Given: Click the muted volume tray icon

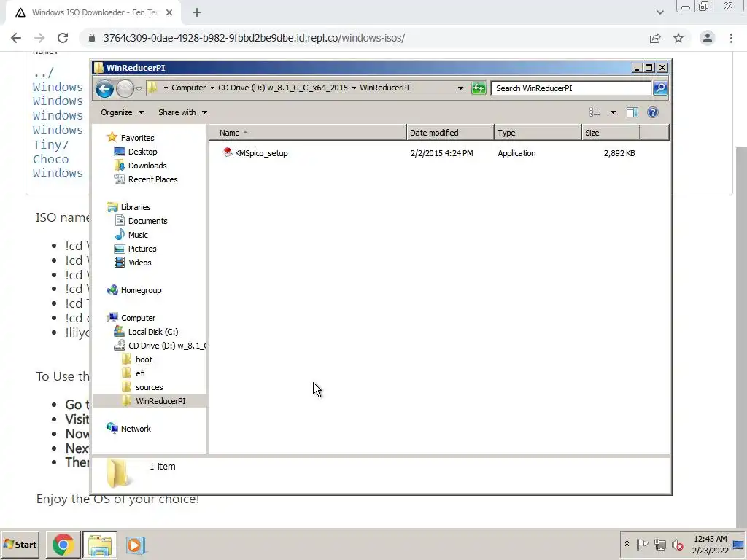Looking at the screenshot, I should click(x=677, y=544).
